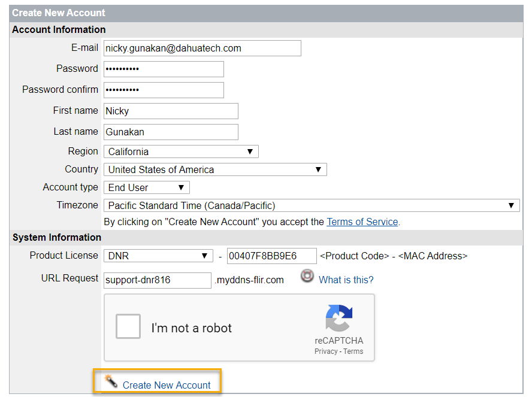Click the wand icon beside Create New Account
This screenshot has width=532, height=397.
tap(110, 381)
